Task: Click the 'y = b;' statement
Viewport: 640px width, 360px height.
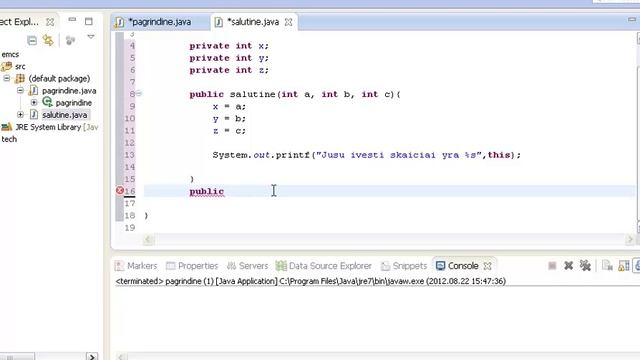Action: coord(229,119)
